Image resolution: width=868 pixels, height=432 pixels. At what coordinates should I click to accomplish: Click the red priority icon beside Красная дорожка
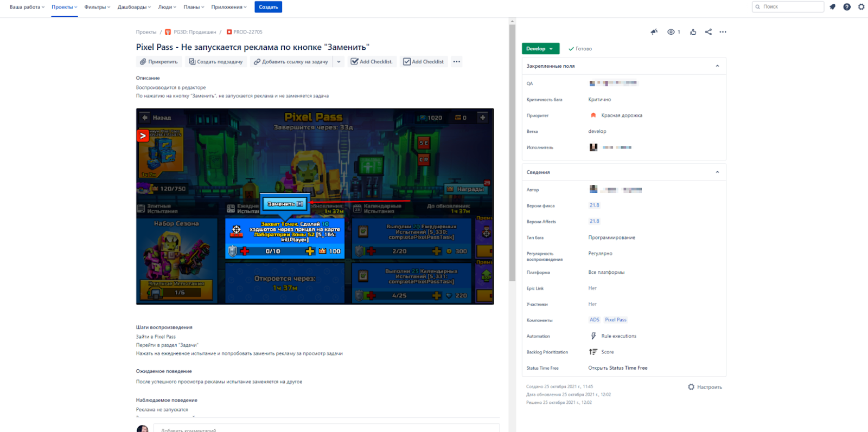[x=593, y=115]
